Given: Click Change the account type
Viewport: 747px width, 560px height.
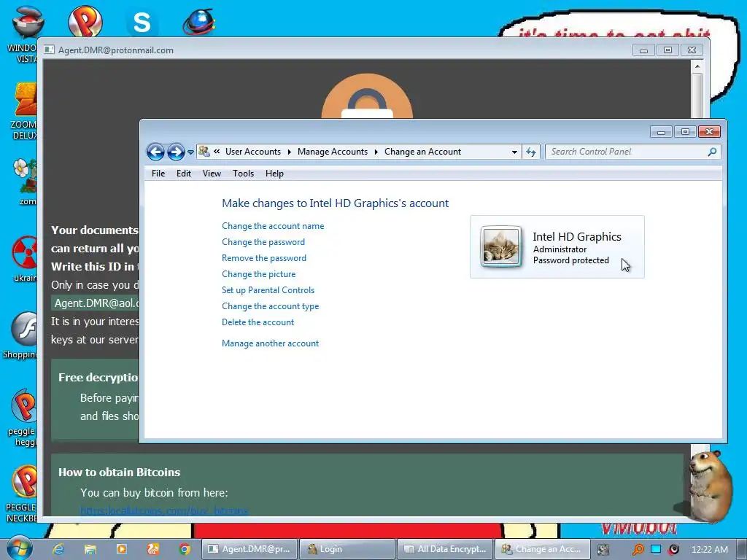Looking at the screenshot, I should [x=270, y=306].
